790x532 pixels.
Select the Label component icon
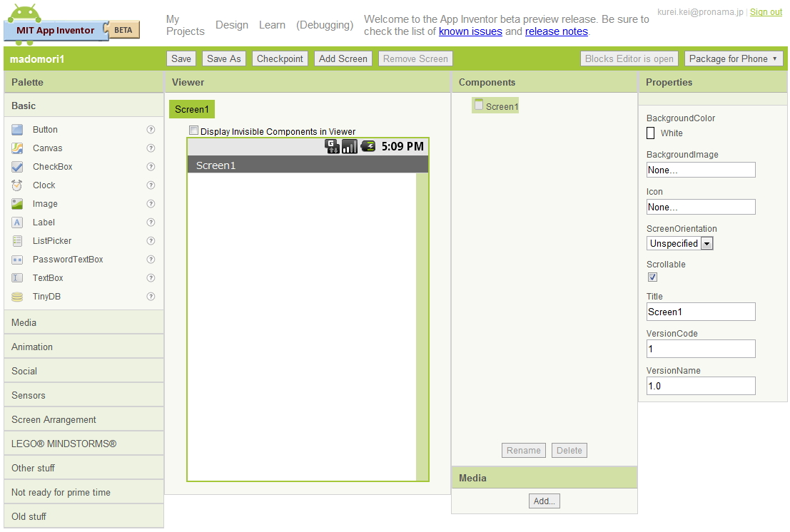[x=17, y=222]
